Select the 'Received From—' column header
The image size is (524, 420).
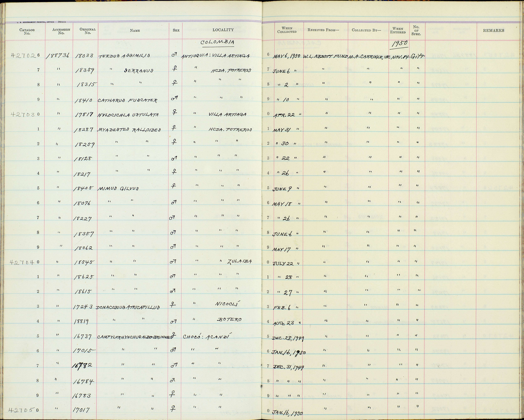coord(323,30)
